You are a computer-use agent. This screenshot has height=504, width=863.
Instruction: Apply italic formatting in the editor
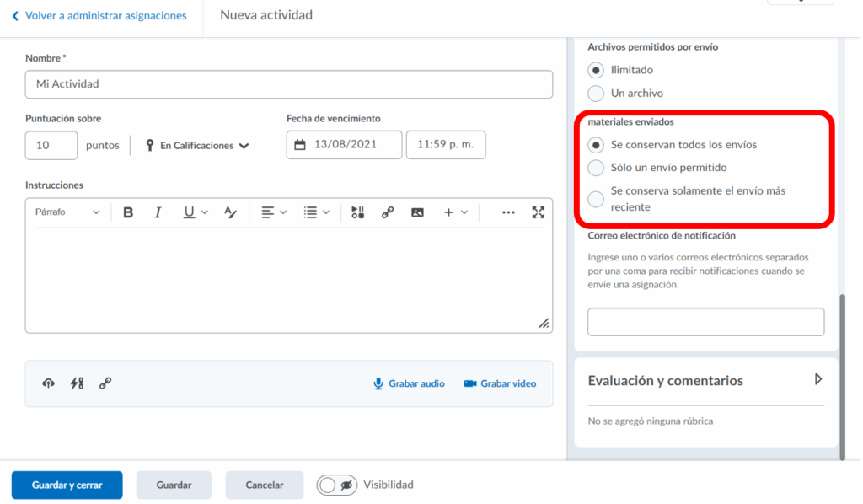tap(158, 212)
